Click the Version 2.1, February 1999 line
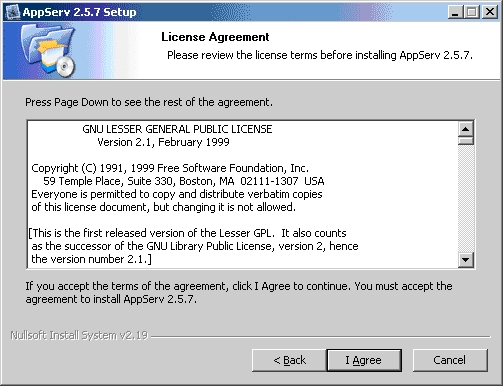Viewport: 503px width, 386px height. (x=163, y=142)
